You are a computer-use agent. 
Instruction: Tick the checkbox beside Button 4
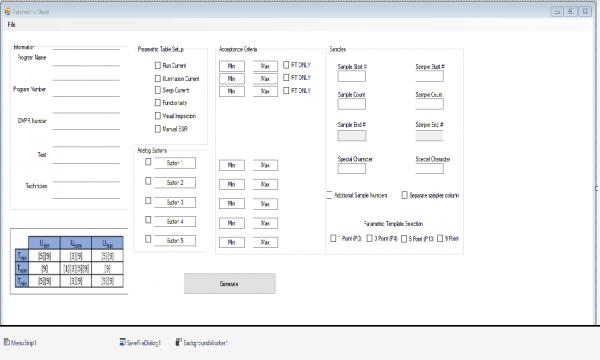click(148, 220)
